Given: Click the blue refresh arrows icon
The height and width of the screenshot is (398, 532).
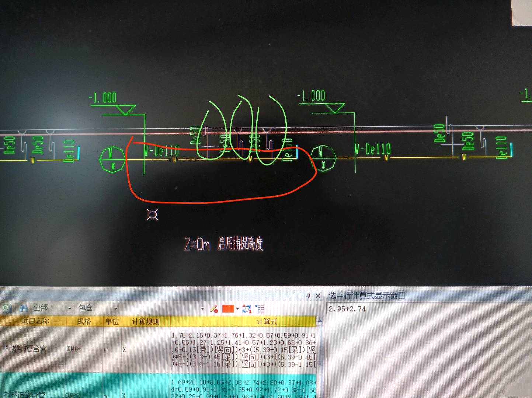Looking at the screenshot, I should click(247, 309).
